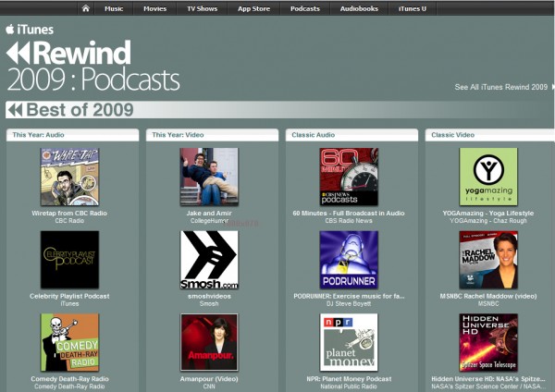The height and width of the screenshot is (392, 555).
Task: Click the Best of 2009 banner heading
Action: 80,110
